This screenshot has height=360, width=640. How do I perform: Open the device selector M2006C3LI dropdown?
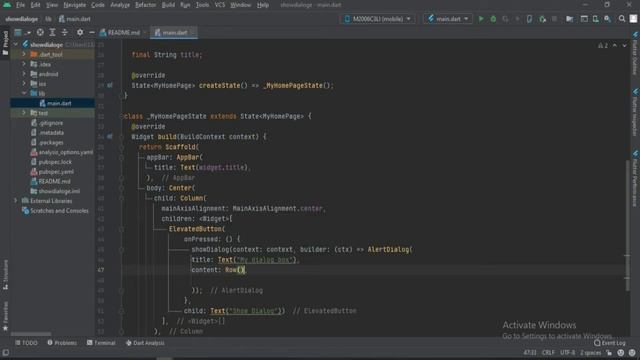coord(378,19)
